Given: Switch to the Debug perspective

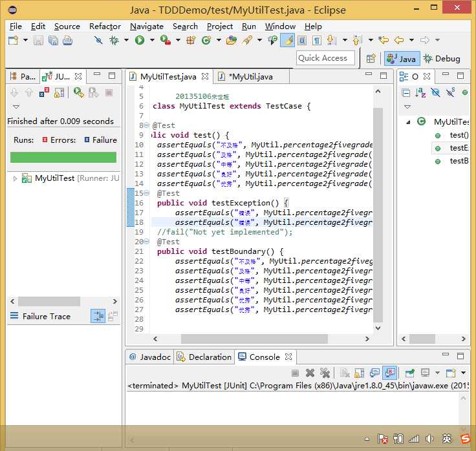Looking at the screenshot, I should [x=442, y=59].
